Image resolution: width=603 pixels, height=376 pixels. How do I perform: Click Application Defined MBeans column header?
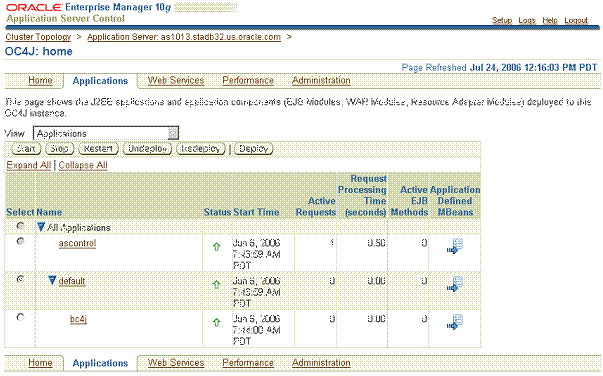pyautogui.click(x=455, y=201)
